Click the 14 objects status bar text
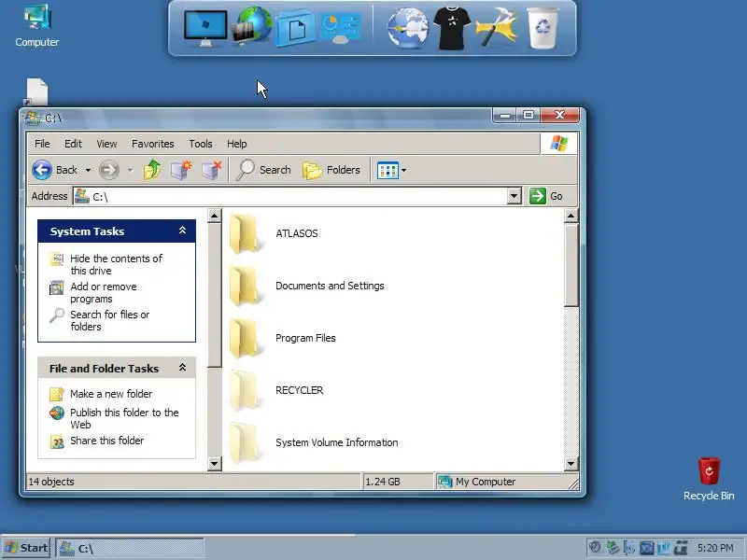The width and height of the screenshot is (747, 560). click(x=51, y=482)
